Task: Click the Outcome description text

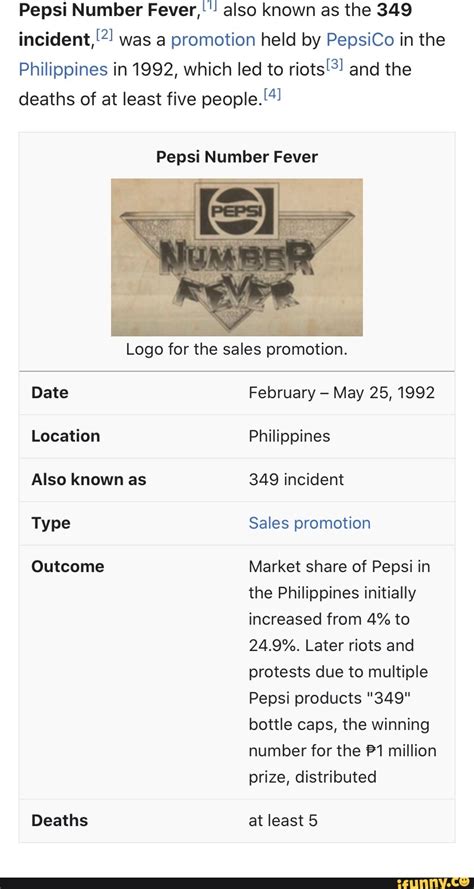Action: [x=343, y=671]
